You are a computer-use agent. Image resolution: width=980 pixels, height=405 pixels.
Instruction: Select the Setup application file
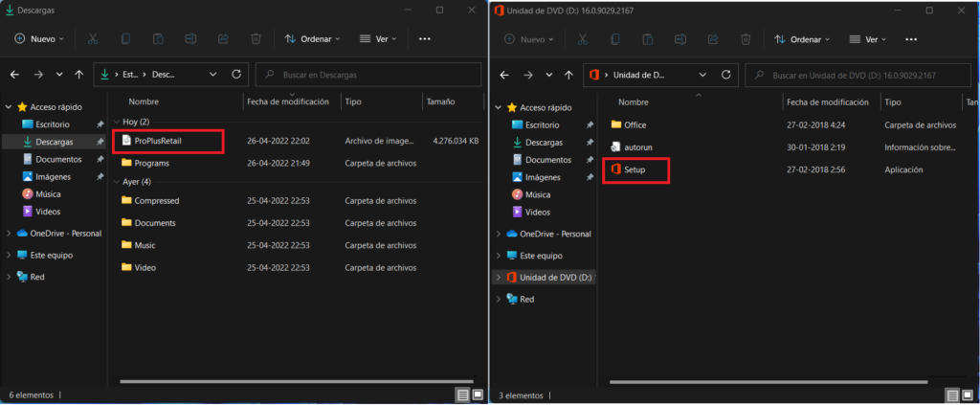click(635, 169)
